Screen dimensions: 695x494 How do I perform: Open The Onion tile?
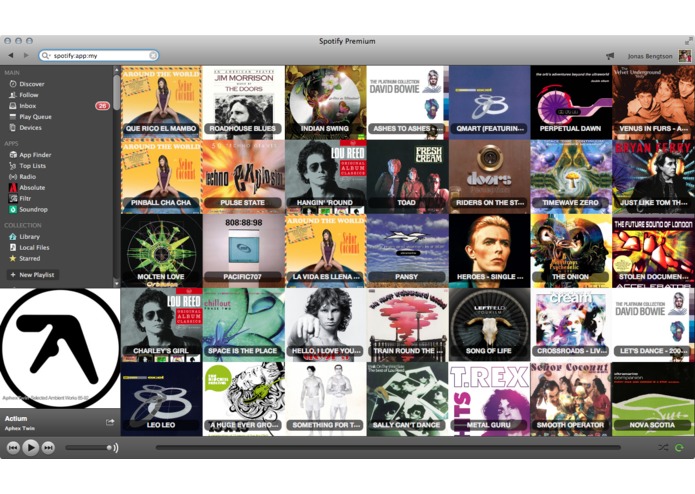pyautogui.click(x=571, y=251)
